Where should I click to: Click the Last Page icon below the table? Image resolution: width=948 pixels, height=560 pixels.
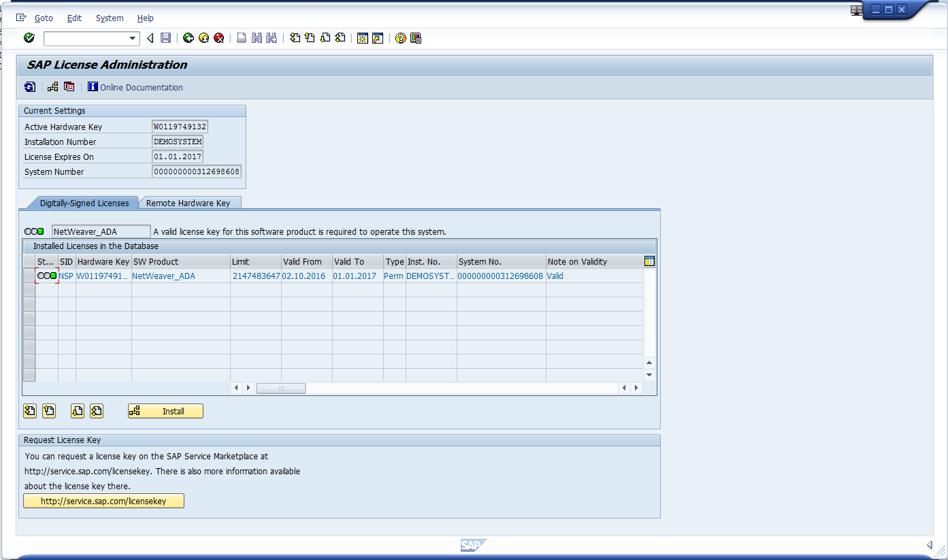coord(97,410)
